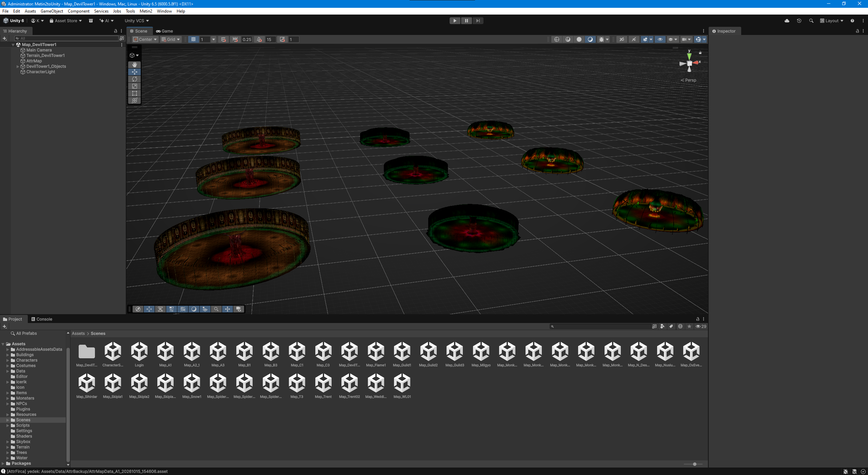Toggle hidden objects visibility eye
The height and width of the screenshot is (475, 868).
pyautogui.click(x=660, y=39)
